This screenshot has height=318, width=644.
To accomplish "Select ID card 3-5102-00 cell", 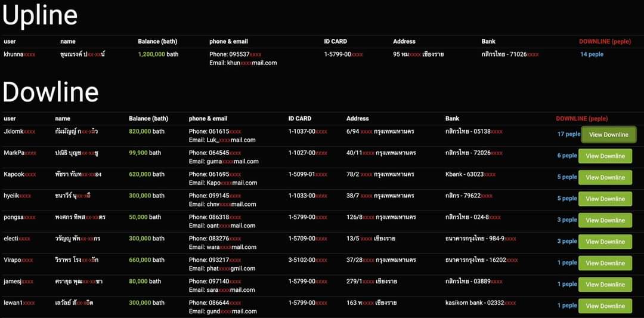I will click(308, 260).
